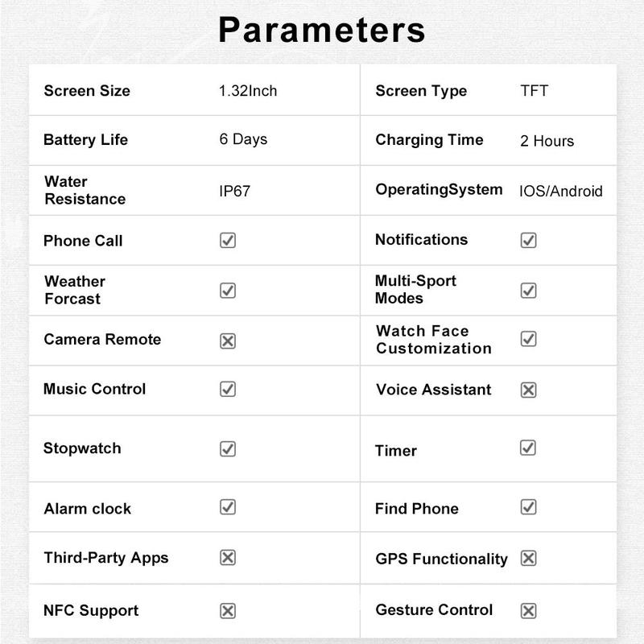
Task: Click the Parameters heading
Action: point(322,30)
